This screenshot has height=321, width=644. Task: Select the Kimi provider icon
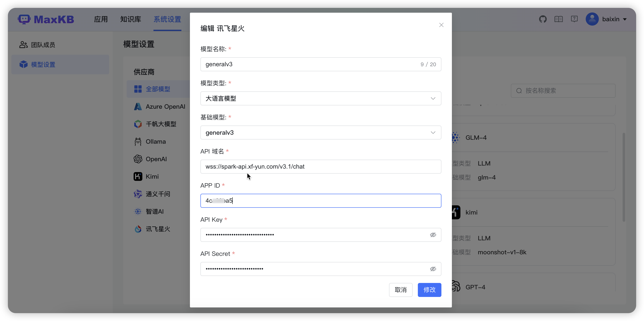click(138, 176)
